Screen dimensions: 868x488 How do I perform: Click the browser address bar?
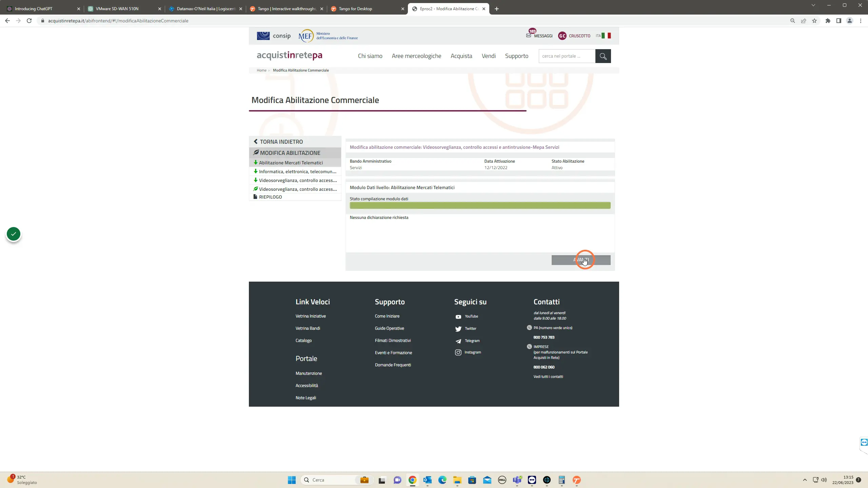click(x=414, y=21)
